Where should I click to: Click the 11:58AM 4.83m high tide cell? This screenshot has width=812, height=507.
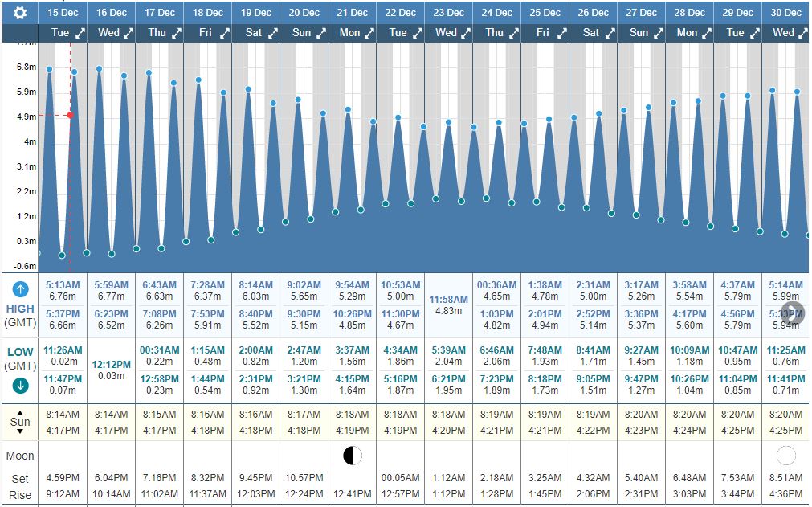448,305
